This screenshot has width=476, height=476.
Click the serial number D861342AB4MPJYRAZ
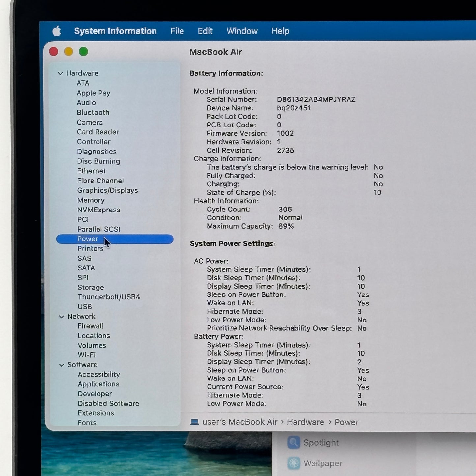click(x=316, y=99)
